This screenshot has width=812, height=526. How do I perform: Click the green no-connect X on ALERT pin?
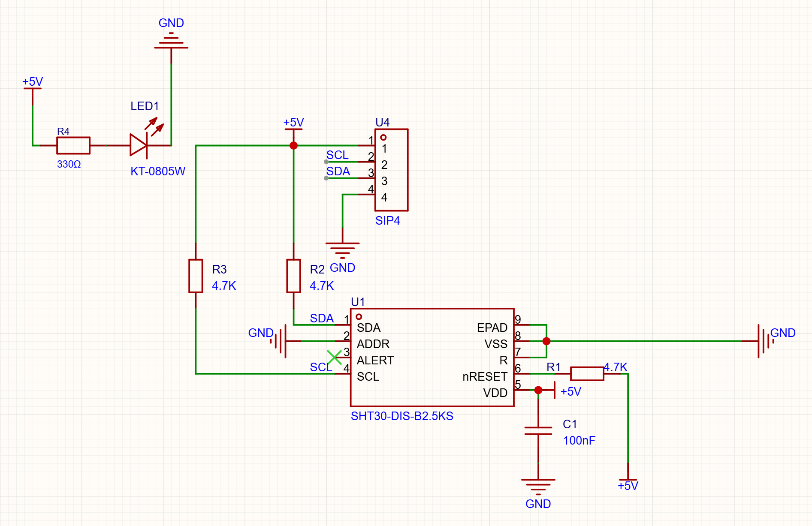point(334,357)
